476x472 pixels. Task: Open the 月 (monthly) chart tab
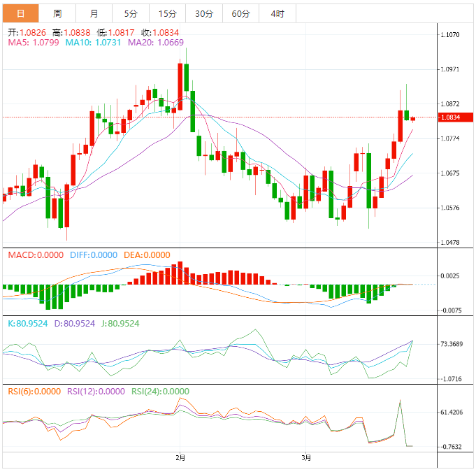(x=94, y=13)
